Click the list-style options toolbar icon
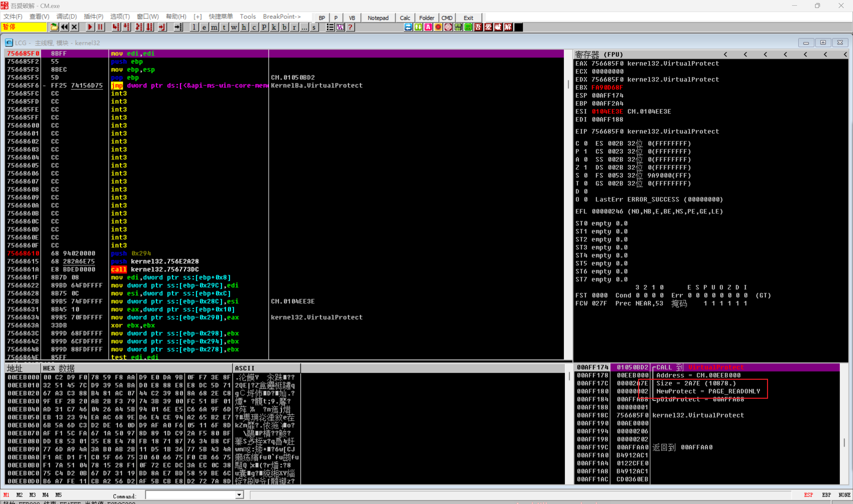The width and height of the screenshot is (853, 504). coord(330,27)
